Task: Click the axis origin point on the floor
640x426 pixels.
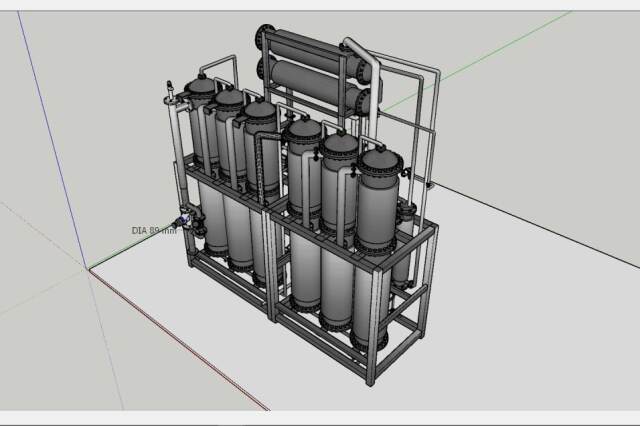Action: click(89, 270)
